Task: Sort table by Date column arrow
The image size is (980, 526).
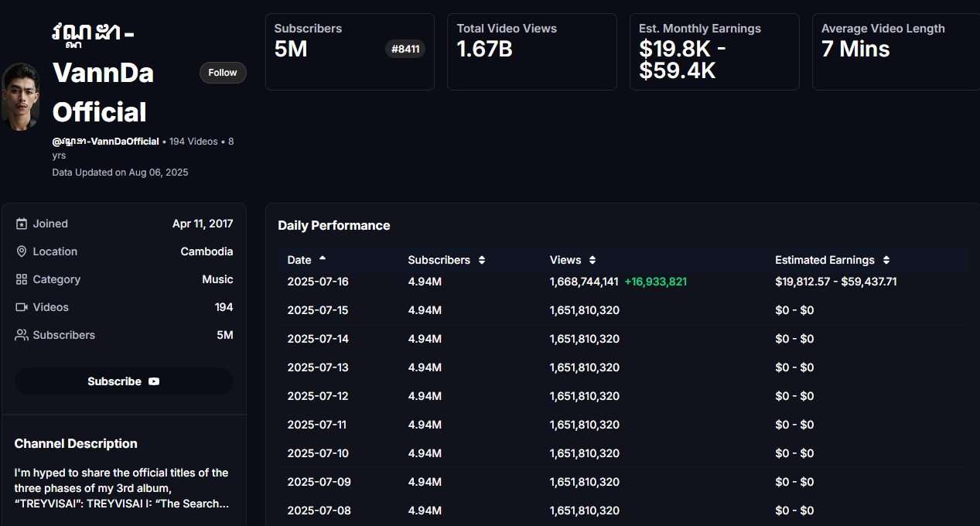Action: coord(323,258)
